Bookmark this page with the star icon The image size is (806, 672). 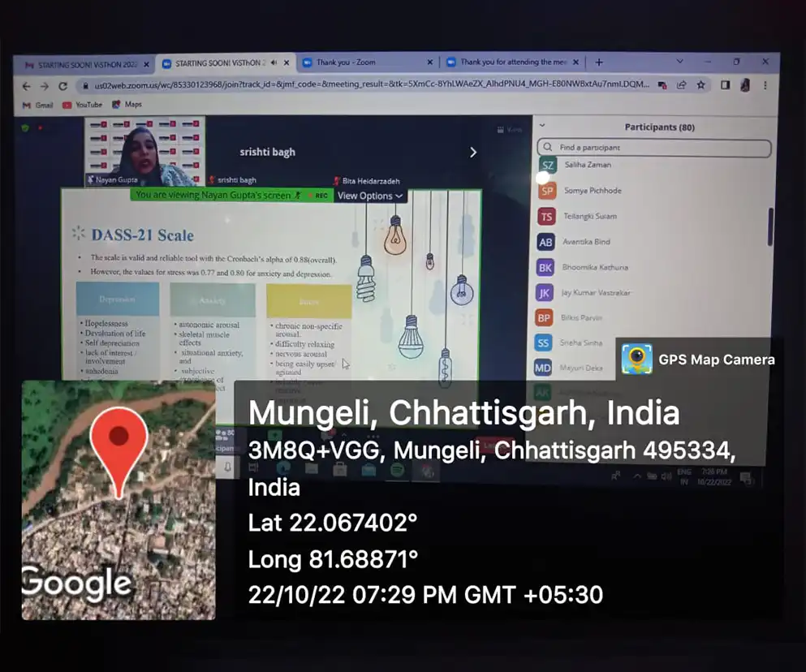click(x=700, y=85)
